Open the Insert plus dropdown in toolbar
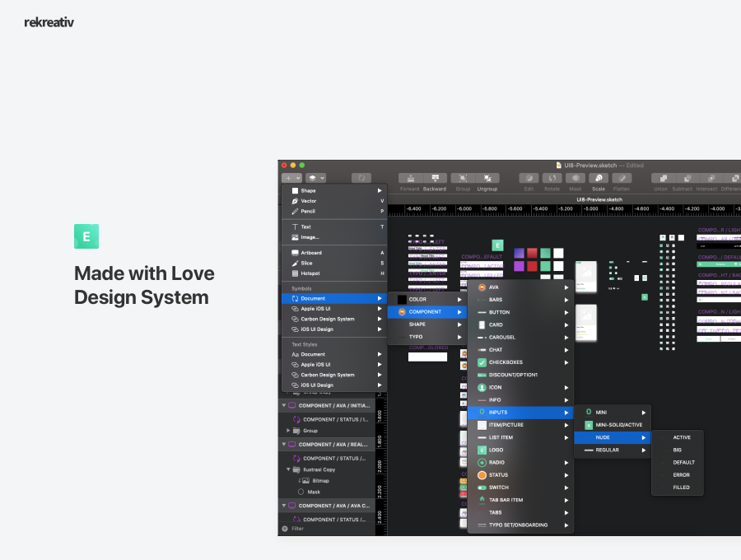741x560 pixels. (x=291, y=178)
